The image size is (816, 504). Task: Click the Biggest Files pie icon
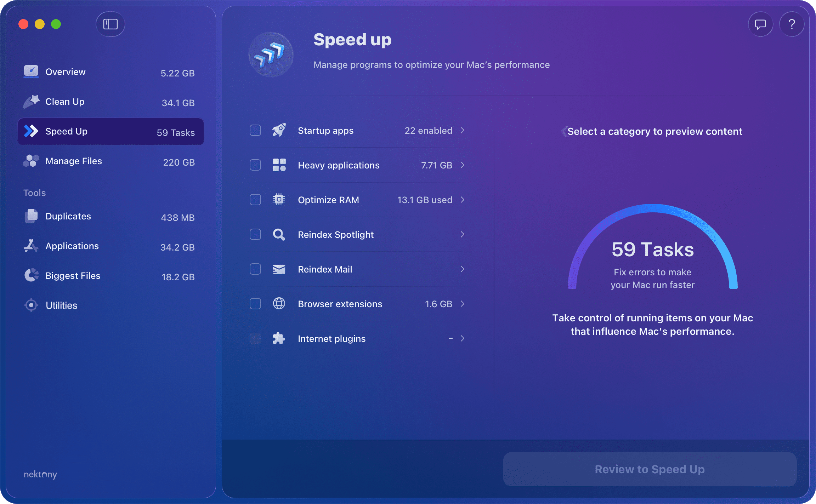click(x=31, y=275)
